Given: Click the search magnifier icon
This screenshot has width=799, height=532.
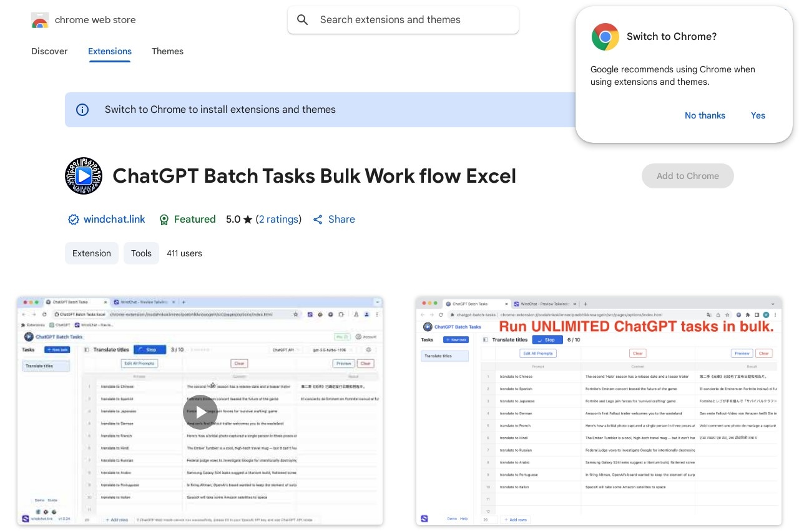Looking at the screenshot, I should pyautogui.click(x=303, y=20).
